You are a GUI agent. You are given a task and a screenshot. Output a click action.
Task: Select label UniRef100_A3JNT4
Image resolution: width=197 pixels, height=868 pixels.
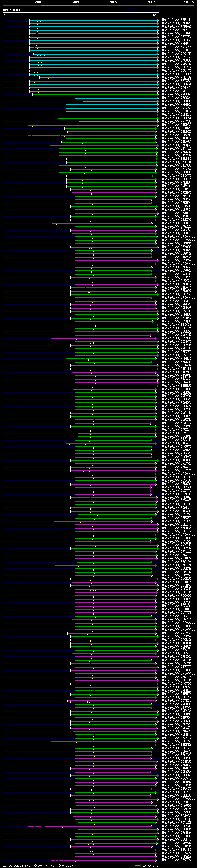(176, 213)
